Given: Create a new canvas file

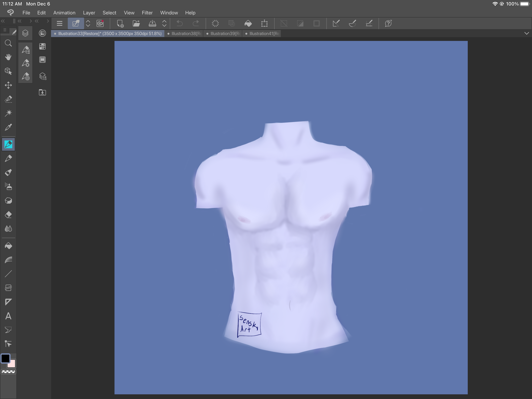Looking at the screenshot, I should (x=120, y=23).
